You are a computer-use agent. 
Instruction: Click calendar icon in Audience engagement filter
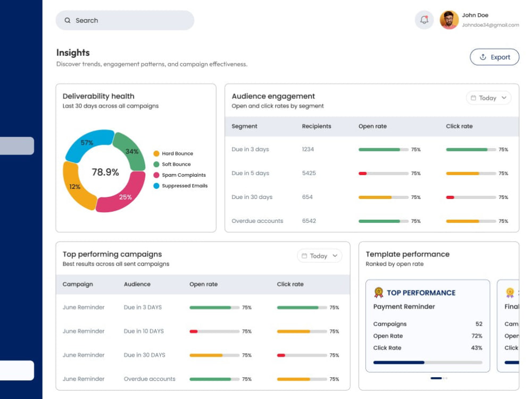pyautogui.click(x=473, y=98)
